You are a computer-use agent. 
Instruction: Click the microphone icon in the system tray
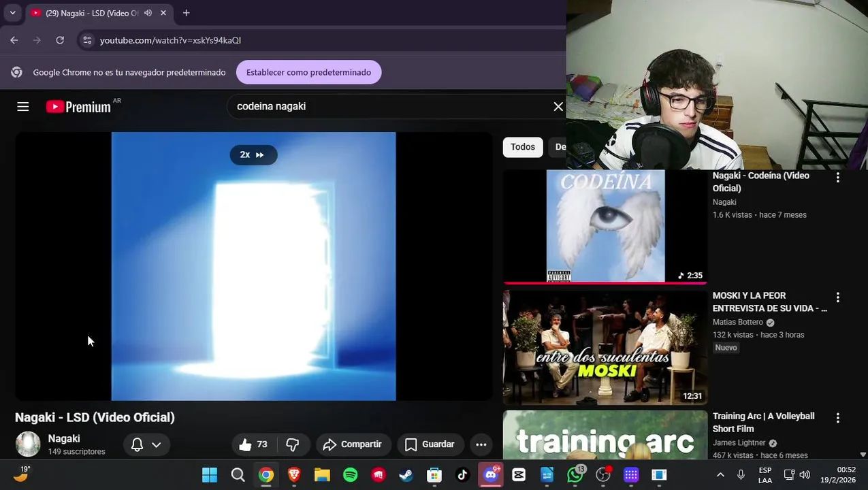[741, 475]
